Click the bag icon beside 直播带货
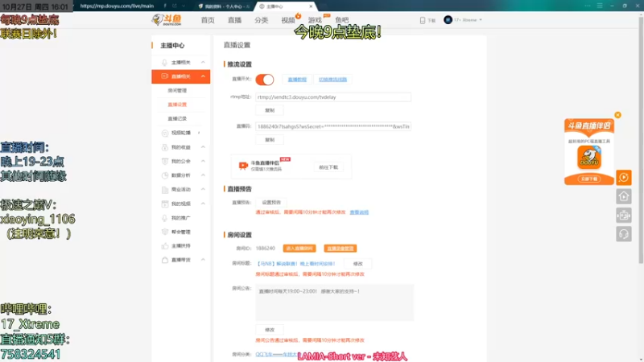644x362 pixels. tap(165, 260)
